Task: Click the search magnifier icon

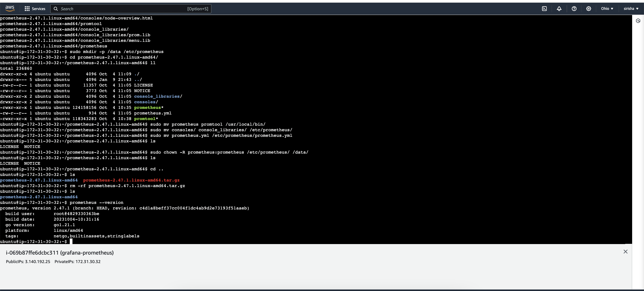Action: tap(56, 9)
